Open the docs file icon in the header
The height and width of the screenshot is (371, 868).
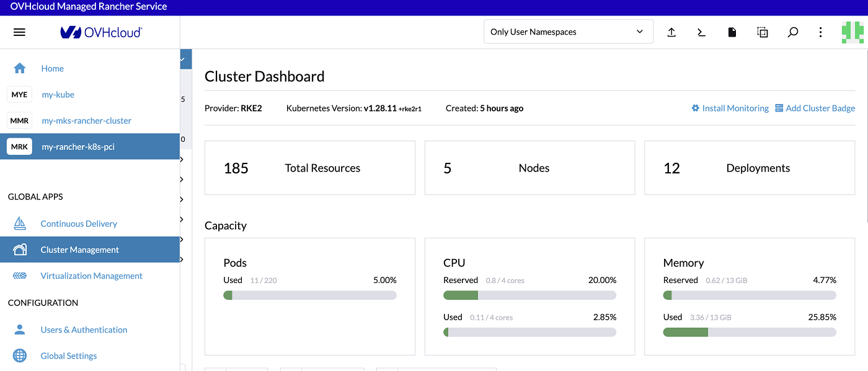pos(732,32)
